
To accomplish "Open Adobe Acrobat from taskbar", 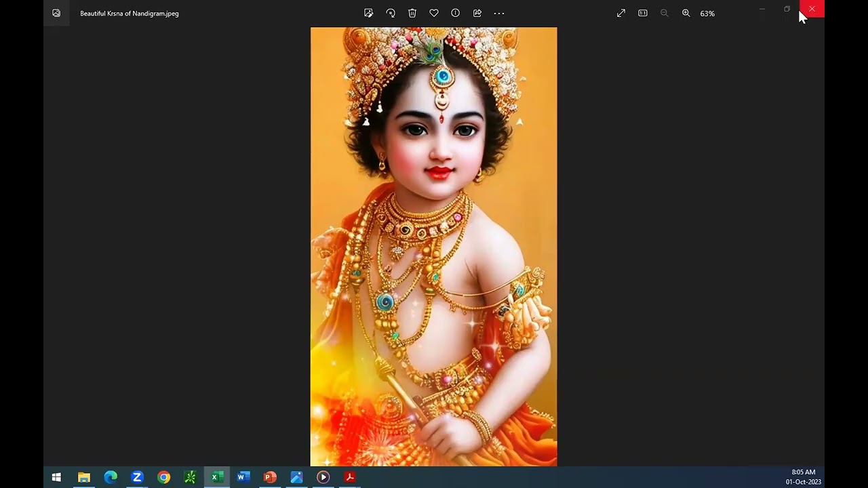I will [x=350, y=477].
